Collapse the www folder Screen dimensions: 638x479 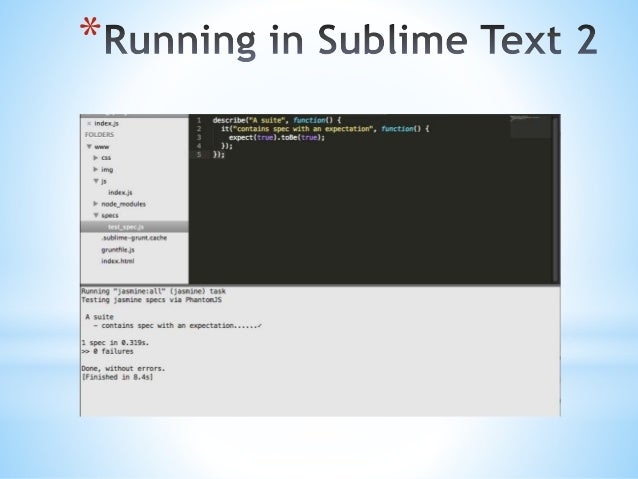(89, 147)
